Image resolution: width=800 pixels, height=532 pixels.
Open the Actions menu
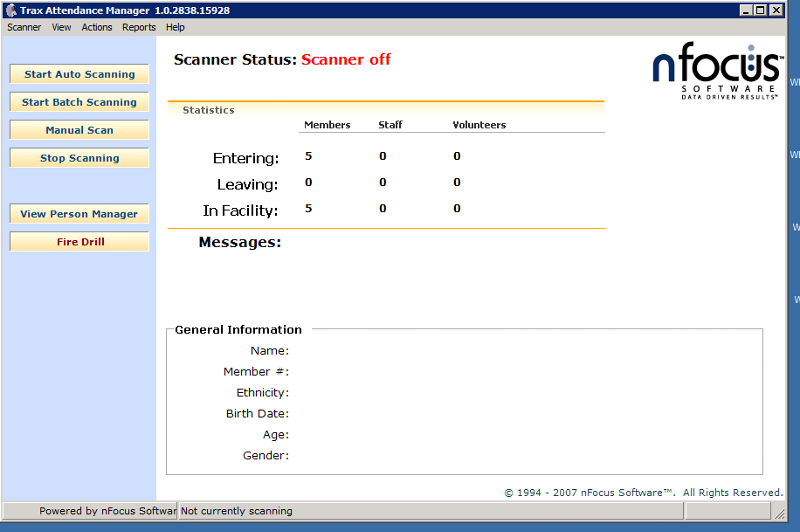(97, 28)
